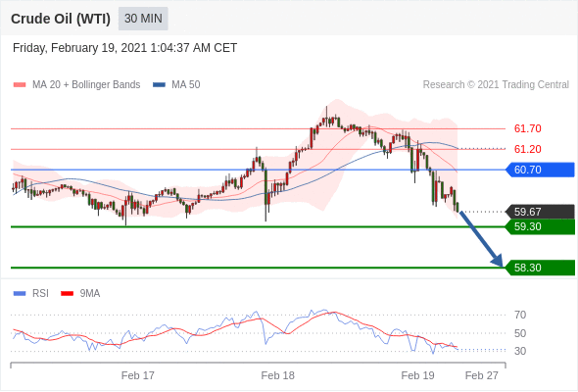Click the blue MA 50 legend swatch
This screenshot has height=392, width=578.
click(x=159, y=85)
